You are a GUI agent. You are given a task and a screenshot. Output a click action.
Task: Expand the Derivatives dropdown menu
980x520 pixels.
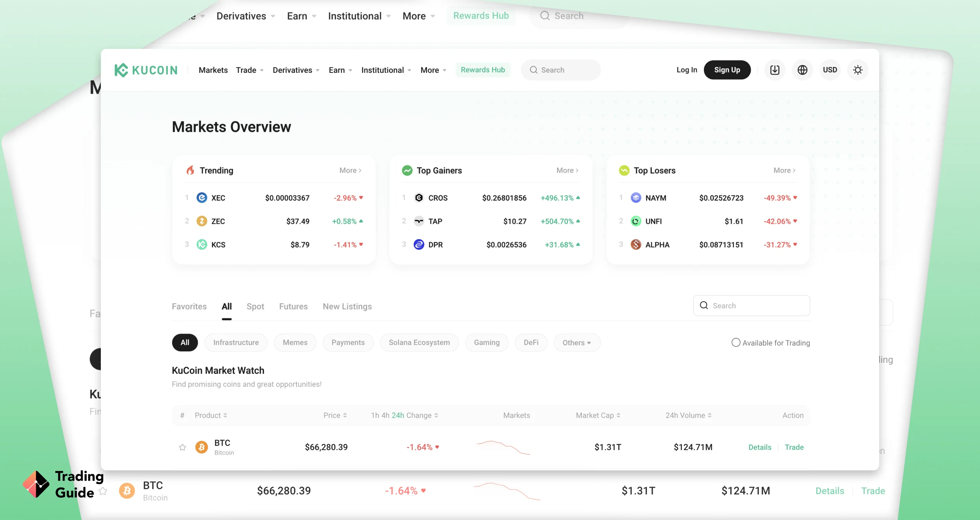[x=296, y=70]
